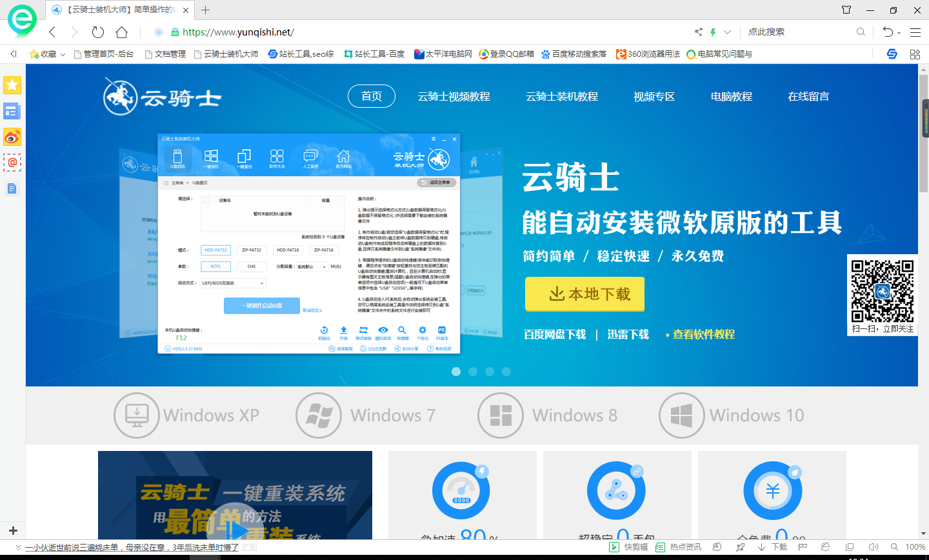Viewport: 929px width, 560px height.
Task: Click the 初始化 reset icon
Action: [x=324, y=332]
